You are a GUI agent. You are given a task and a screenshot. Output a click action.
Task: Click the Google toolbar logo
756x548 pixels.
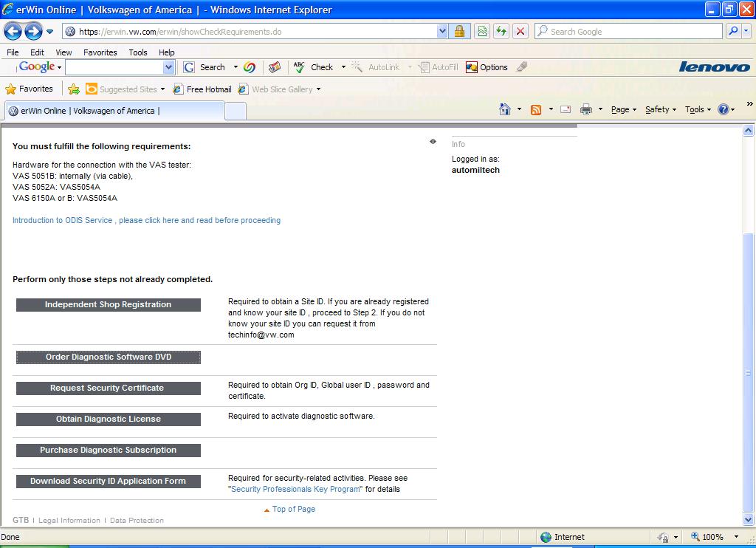coord(37,67)
